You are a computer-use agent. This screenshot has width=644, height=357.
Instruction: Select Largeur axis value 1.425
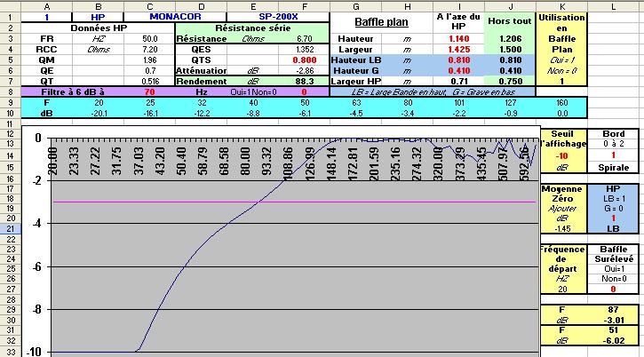pos(458,50)
